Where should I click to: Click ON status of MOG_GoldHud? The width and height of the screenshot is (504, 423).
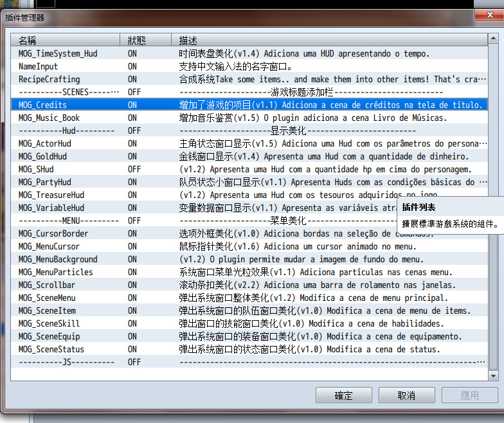(132, 156)
